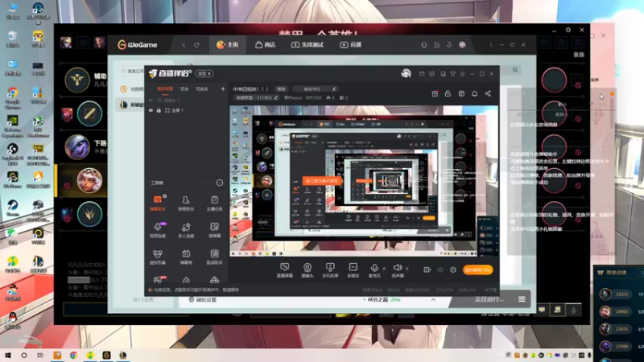This screenshot has width=644, height=362.
Task: Add 多媒体 media source
Action: (353, 270)
